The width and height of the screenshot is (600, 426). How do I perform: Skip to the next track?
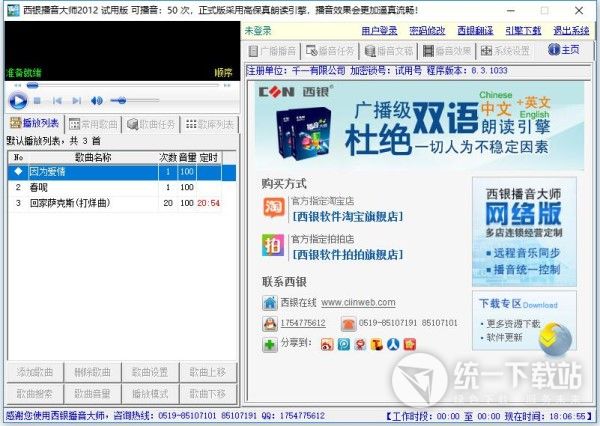click(74, 101)
